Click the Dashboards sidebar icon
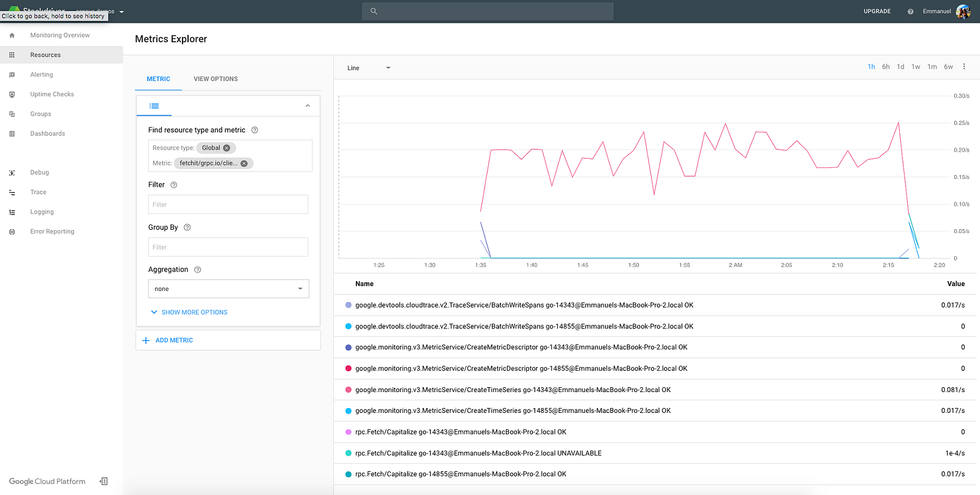Screen dimensions: 980x495 point(12,134)
